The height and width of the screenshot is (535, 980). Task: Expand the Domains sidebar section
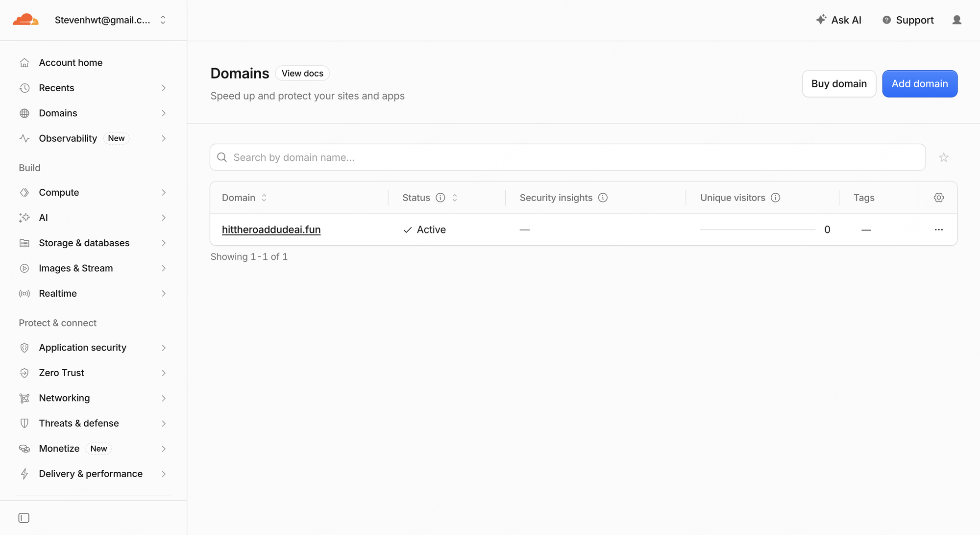click(93, 113)
